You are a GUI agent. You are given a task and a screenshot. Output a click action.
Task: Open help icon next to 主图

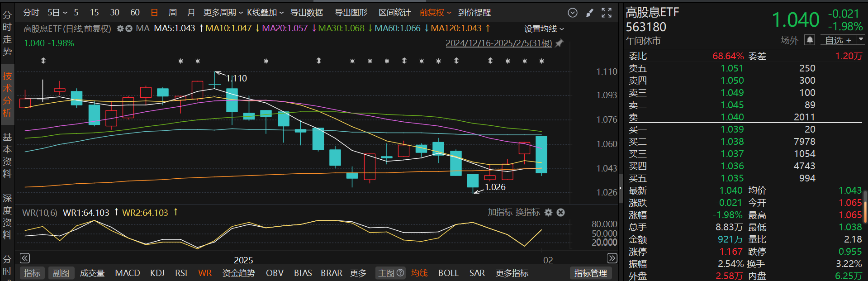coord(400,273)
